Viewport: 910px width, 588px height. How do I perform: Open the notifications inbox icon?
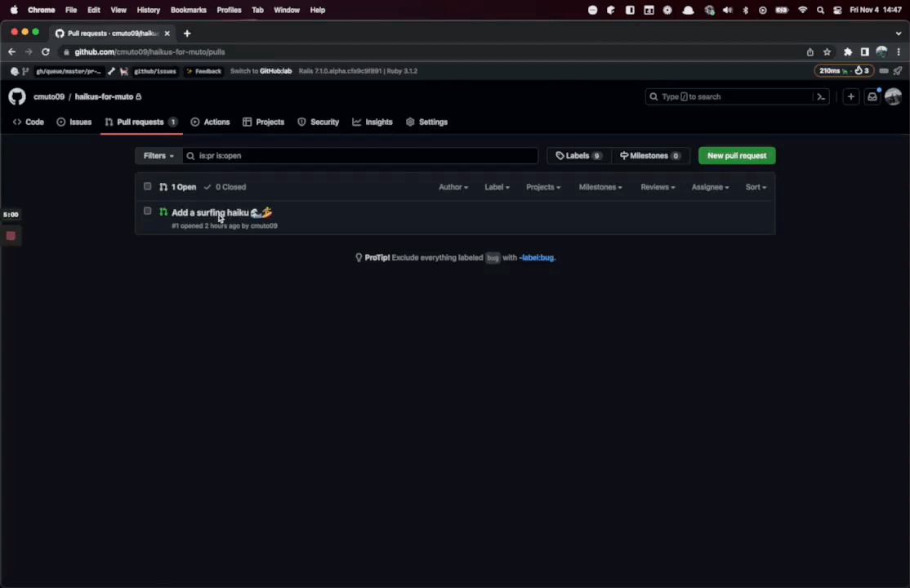[x=872, y=97]
